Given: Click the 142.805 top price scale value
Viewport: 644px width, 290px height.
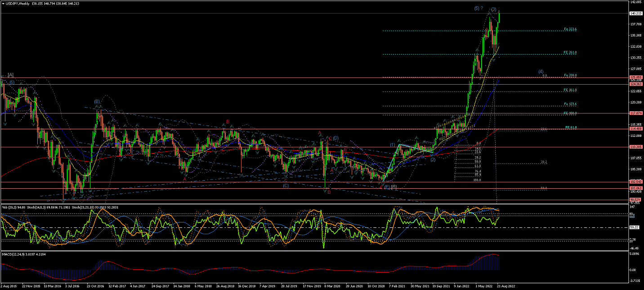Looking at the screenshot, I should tap(635, 2).
